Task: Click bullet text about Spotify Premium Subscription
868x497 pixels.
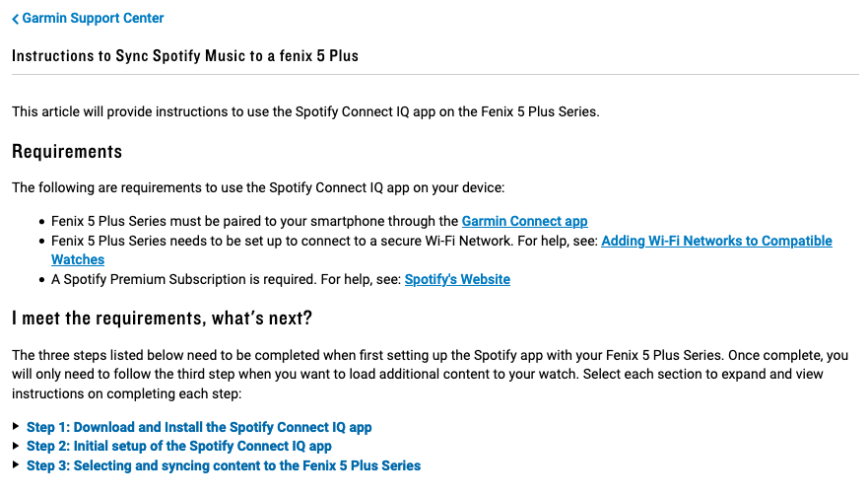Action: coord(227,279)
